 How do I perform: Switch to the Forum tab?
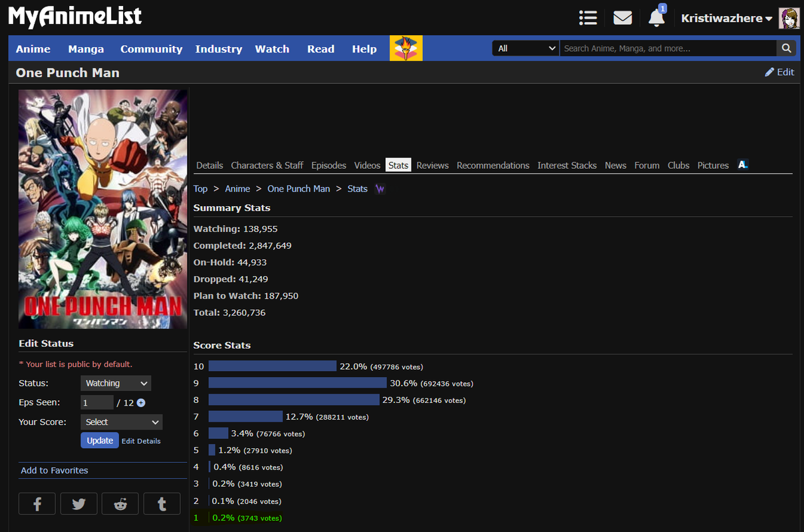click(647, 165)
